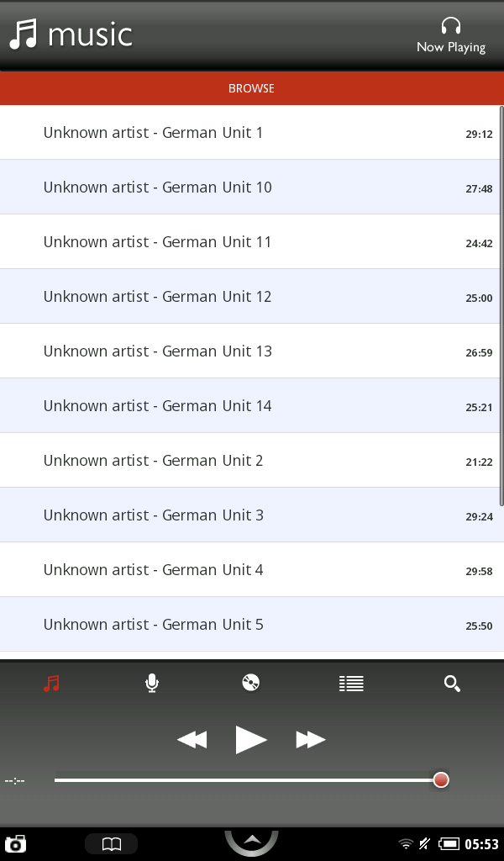Image resolution: width=504 pixels, height=861 pixels.
Task: Select German Unit 12 track
Action: [x=158, y=297]
